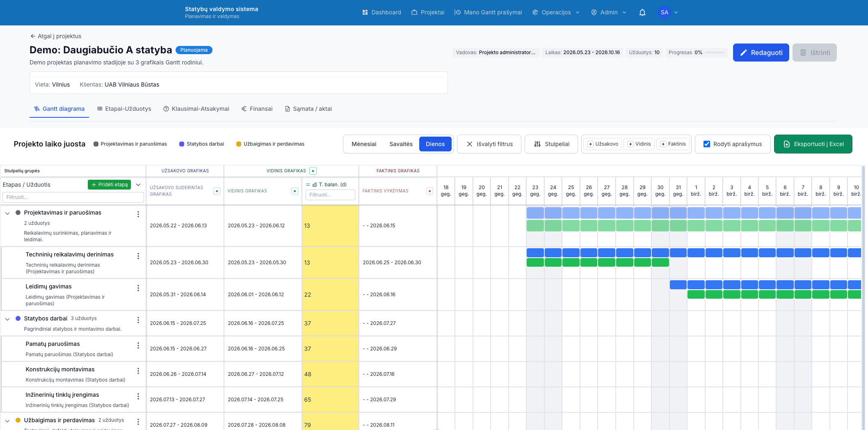Click the blue Statybos darbai legend dot
The width and height of the screenshot is (868, 430).
182,144
